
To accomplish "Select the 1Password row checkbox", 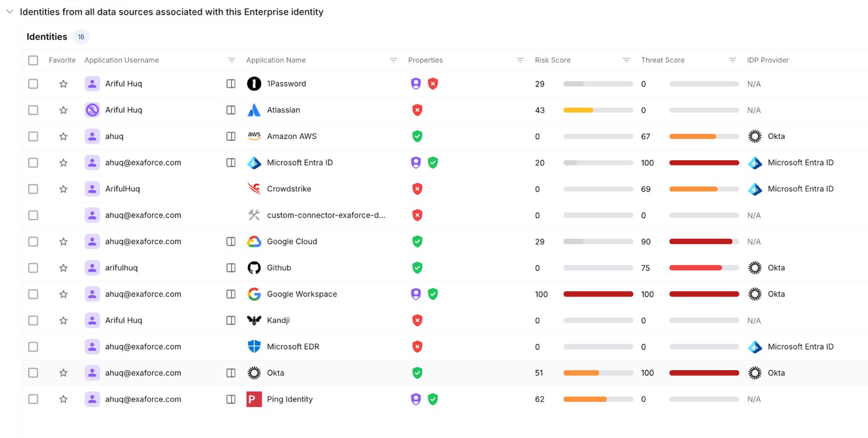I will pyautogui.click(x=33, y=84).
